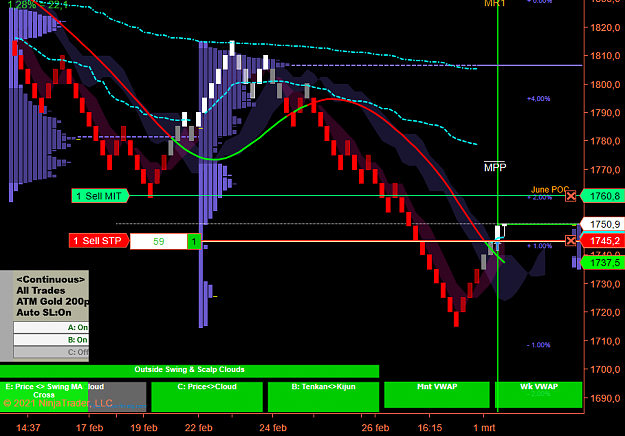Click the '14:37' time label
625x436 pixels.
[28, 428]
